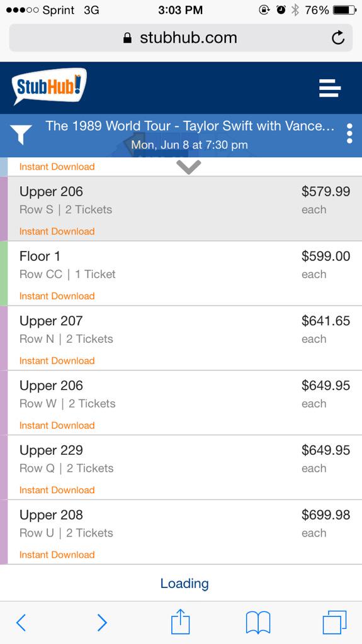Pick the Upper 229 Row Q listing
362x644 pixels.
(181, 468)
